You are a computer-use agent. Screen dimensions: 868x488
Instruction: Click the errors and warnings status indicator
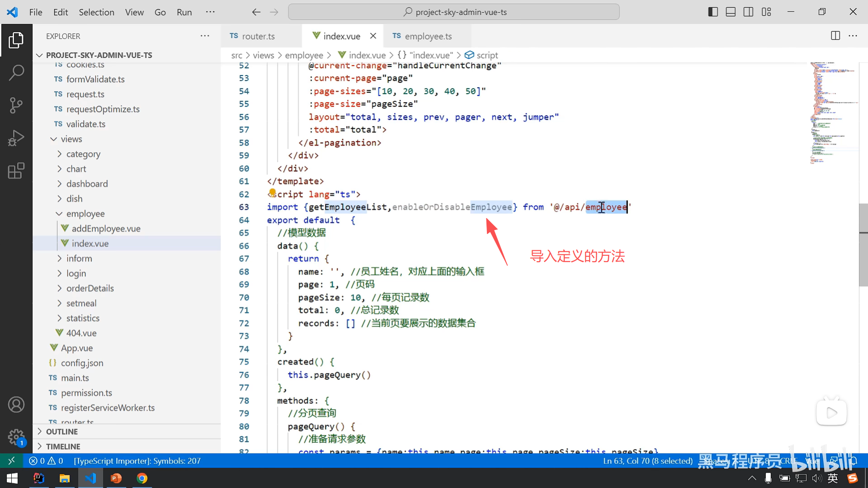pos(46,461)
